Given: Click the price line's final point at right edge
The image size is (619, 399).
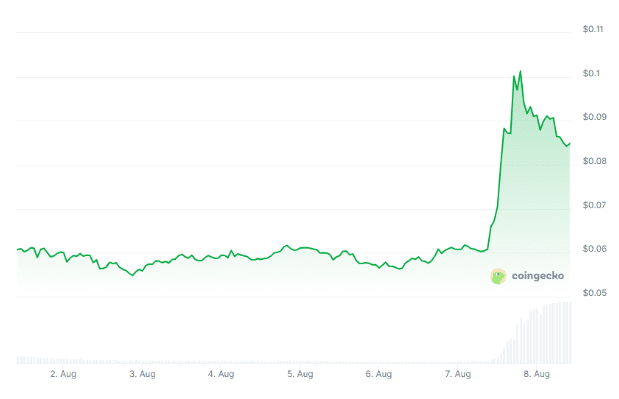Looking at the screenshot, I should [x=570, y=144].
